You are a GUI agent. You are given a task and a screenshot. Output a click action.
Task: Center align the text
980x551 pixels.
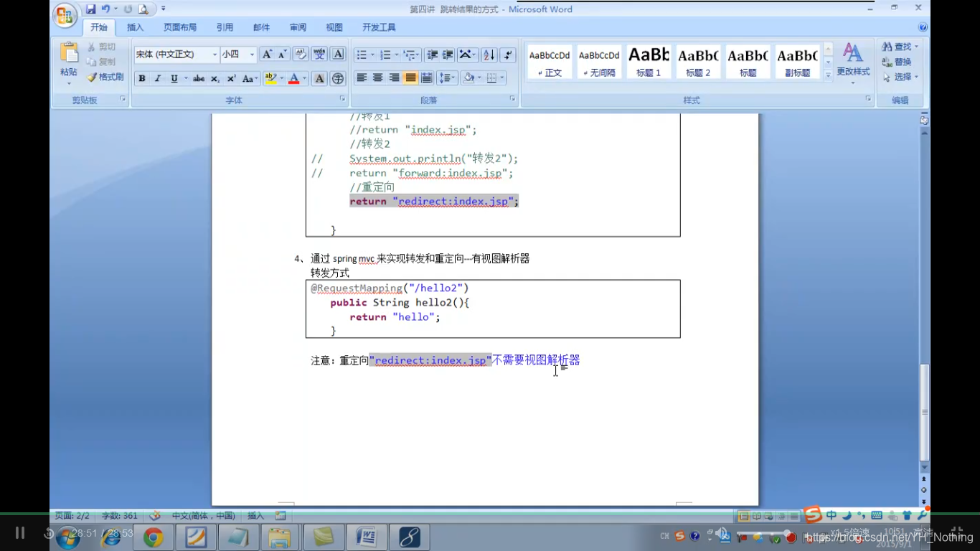click(x=378, y=78)
